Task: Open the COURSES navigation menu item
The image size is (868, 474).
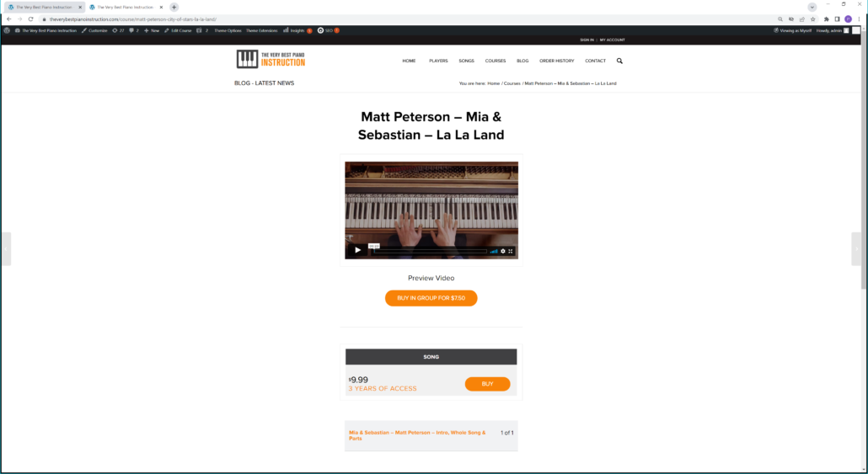Action: pyautogui.click(x=496, y=61)
